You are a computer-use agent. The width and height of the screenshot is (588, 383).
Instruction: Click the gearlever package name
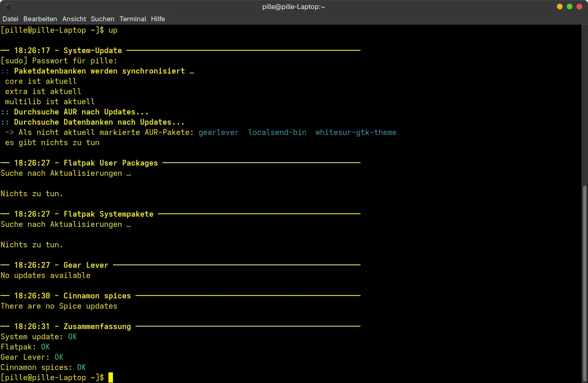(x=219, y=132)
